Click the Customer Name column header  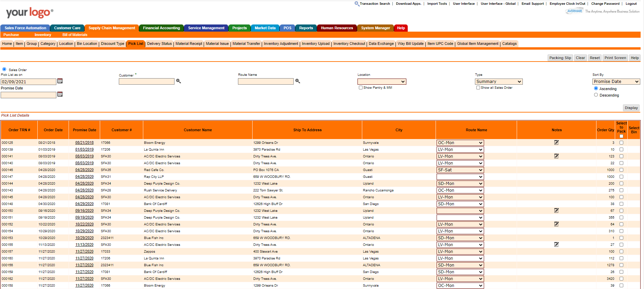point(198,130)
